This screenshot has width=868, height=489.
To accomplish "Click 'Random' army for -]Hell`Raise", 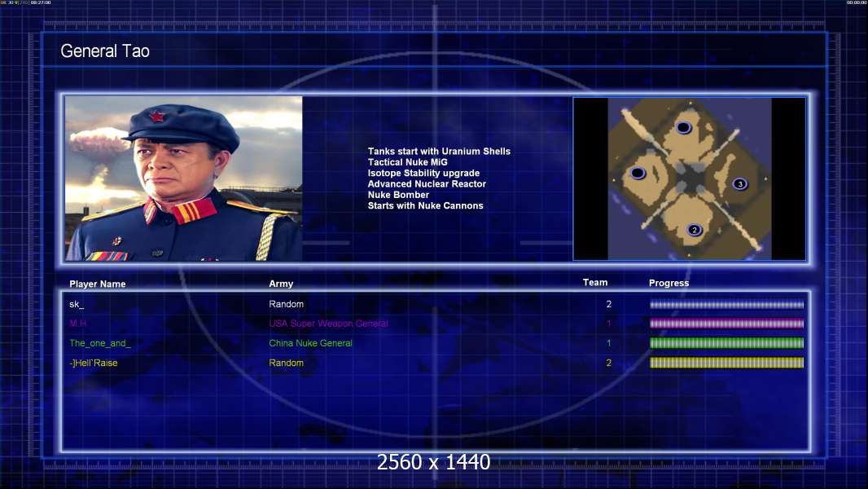I will (x=286, y=363).
